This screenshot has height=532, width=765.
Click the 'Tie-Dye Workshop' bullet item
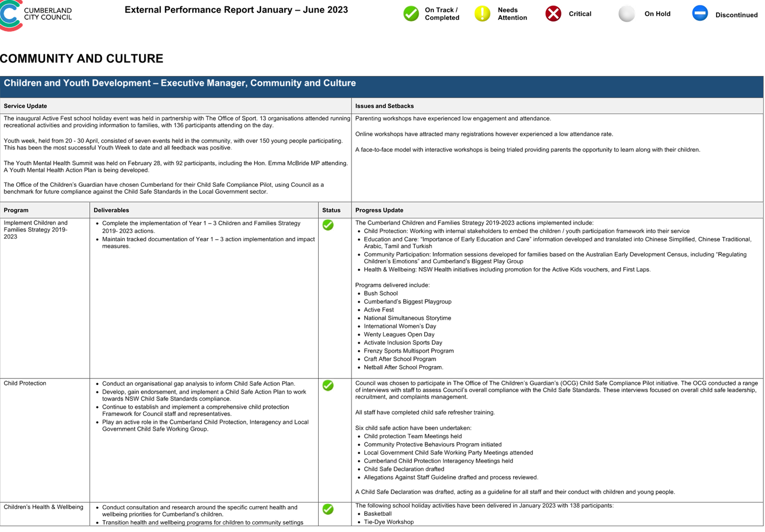coord(389,522)
